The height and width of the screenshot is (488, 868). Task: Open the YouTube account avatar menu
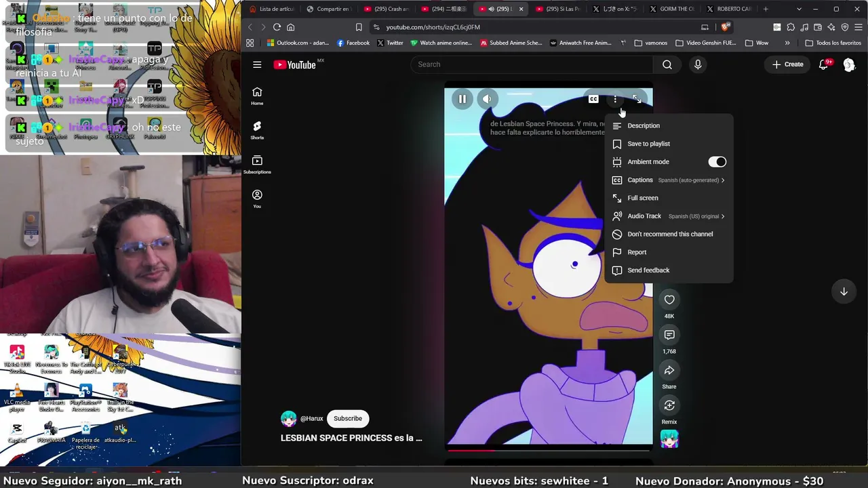click(x=849, y=64)
